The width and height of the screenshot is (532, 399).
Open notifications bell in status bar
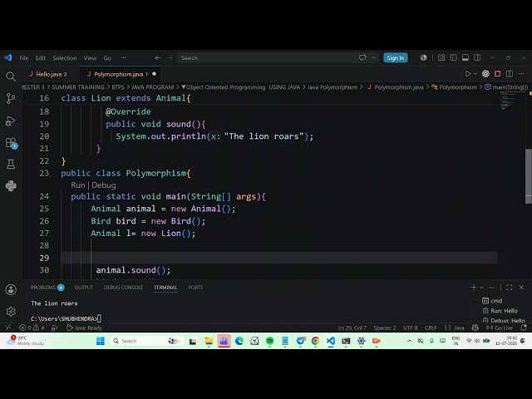[524, 328]
